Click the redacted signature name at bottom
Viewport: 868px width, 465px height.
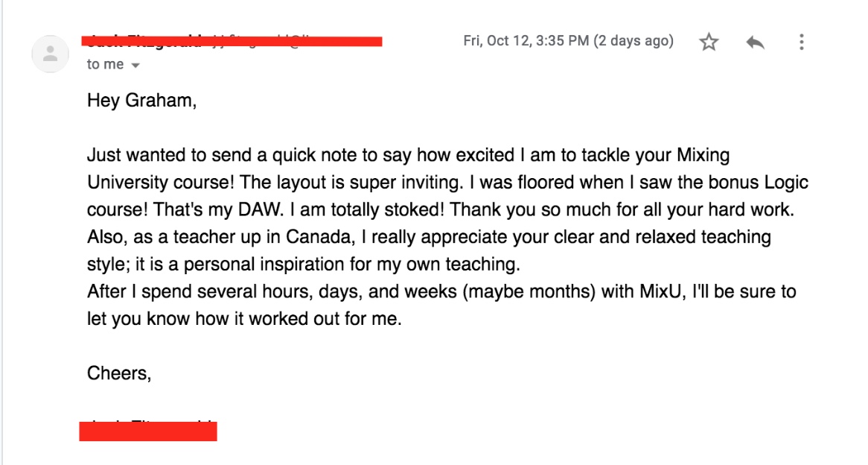(x=148, y=431)
